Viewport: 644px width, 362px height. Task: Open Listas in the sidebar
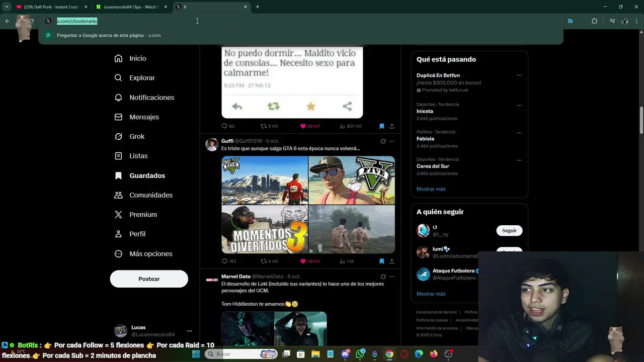pyautogui.click(x=131, y=156)
